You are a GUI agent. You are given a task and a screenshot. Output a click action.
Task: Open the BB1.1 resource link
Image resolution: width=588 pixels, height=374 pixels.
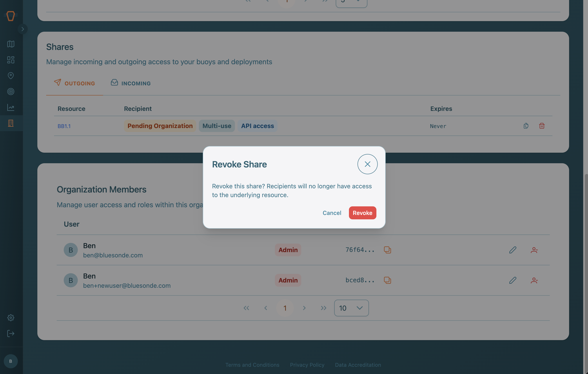[x=64, y=126]
